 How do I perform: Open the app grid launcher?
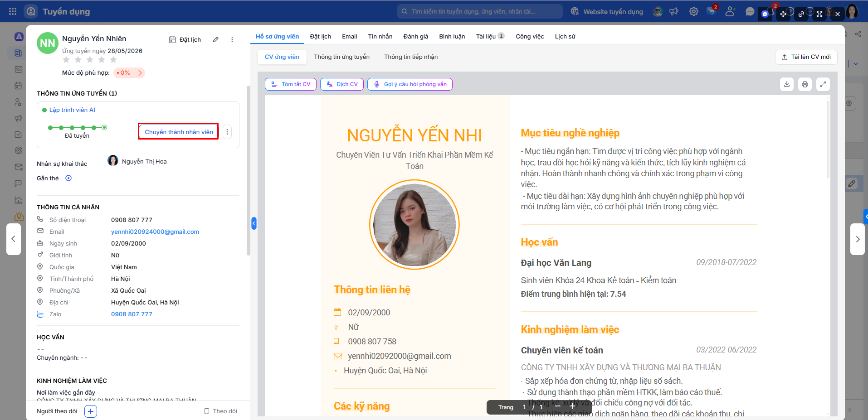(x=13, y=11)
